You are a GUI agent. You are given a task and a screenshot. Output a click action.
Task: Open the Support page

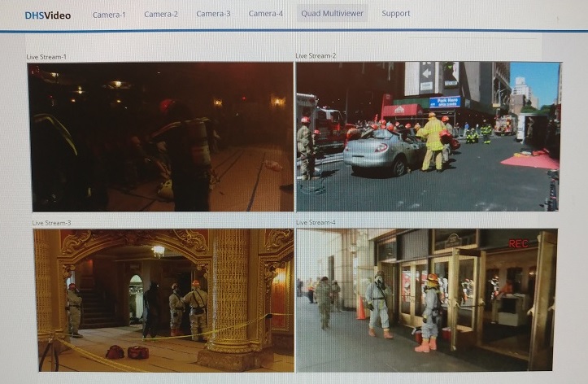click(396, 13)
